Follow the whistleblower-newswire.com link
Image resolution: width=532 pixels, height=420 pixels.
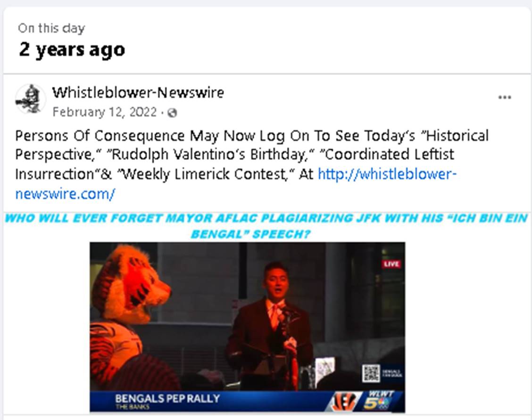tap(236, 184)
